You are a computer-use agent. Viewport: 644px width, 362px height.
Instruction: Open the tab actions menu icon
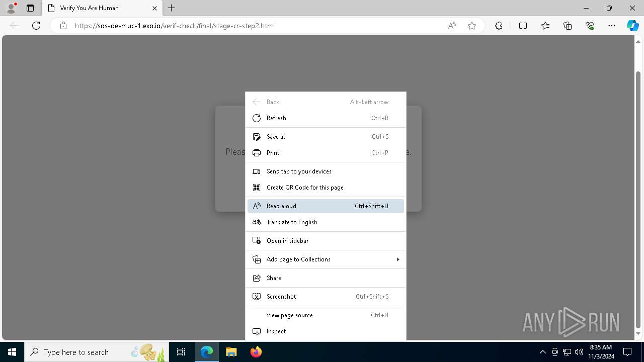click(30, 8)
